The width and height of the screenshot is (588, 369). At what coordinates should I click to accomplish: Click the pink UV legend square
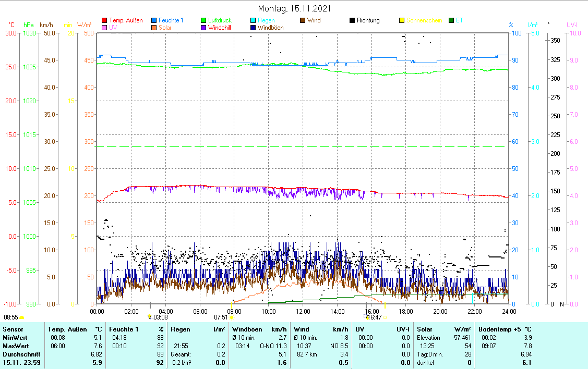click(104, 28)
